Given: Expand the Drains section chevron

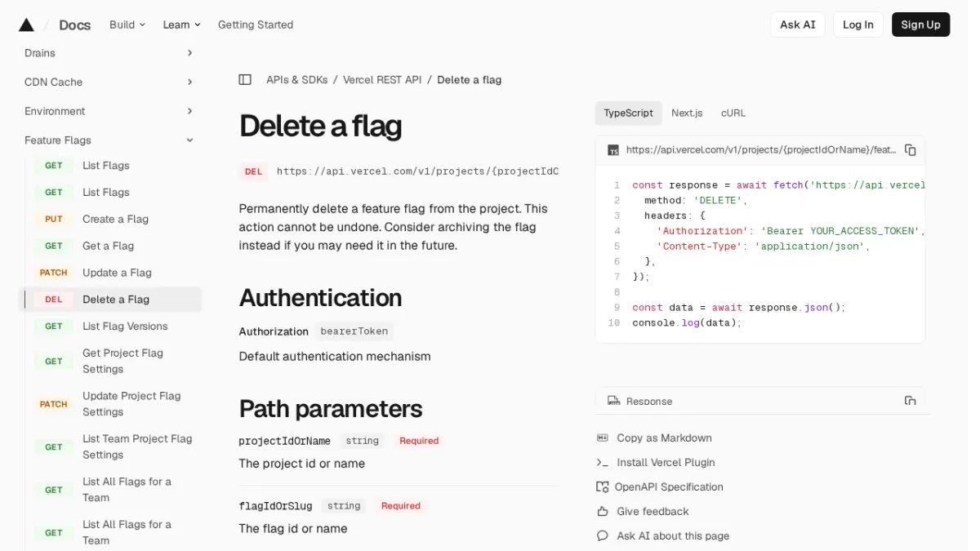Looking at the screenshot, I should tap(189, 53).
